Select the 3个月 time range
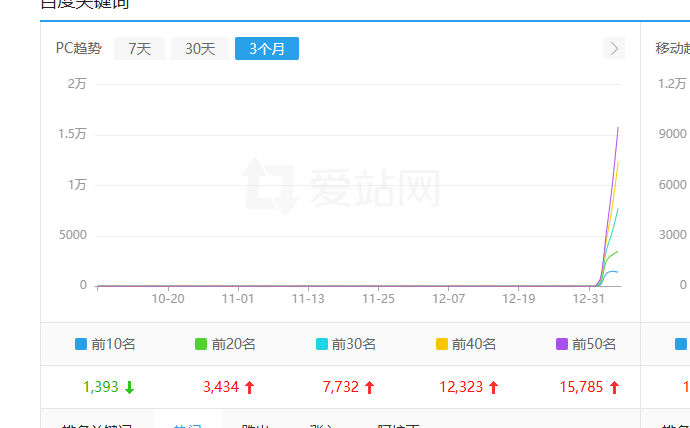The height and width of the screenshot is (428, 690). point(266,48)
